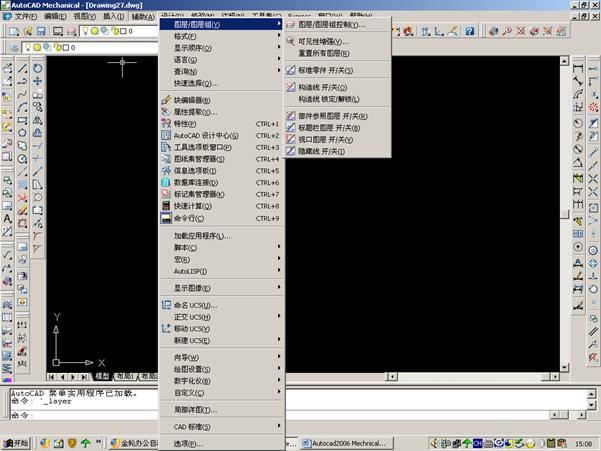
Task: Select the Rotate modify tool
Action: (38, 69)
